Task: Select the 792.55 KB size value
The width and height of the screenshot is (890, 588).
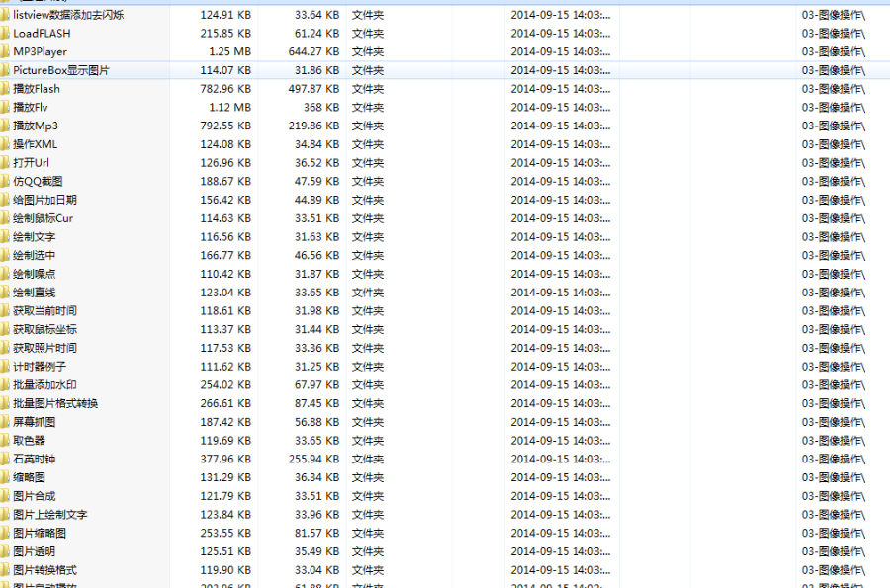Action: [225, 126]
